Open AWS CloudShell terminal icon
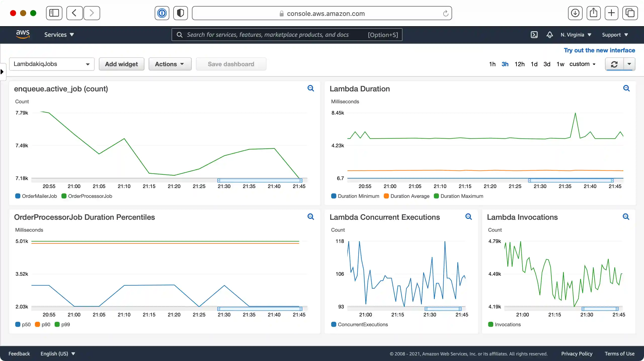644x361 pixels. pyautogui.click(x=534, y=34)
